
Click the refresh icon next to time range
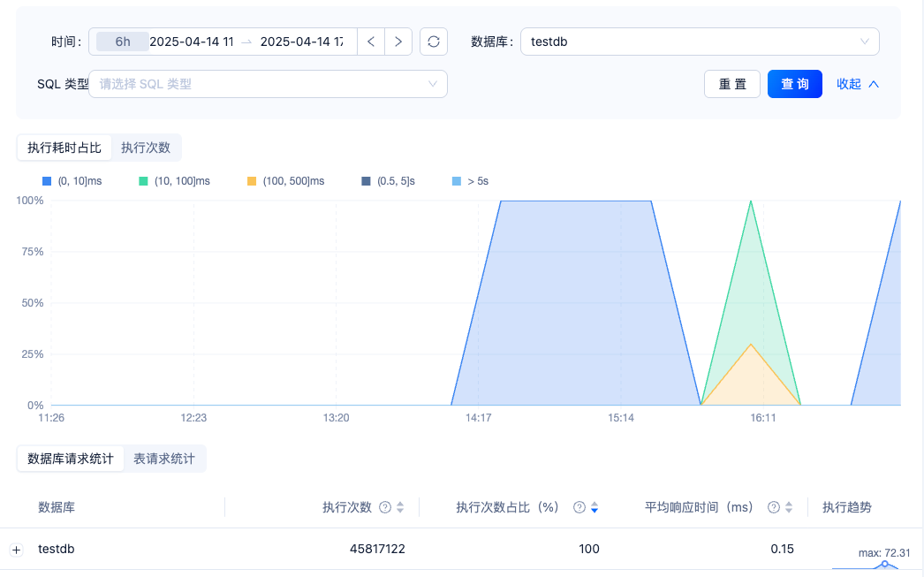tap(434, 42)
